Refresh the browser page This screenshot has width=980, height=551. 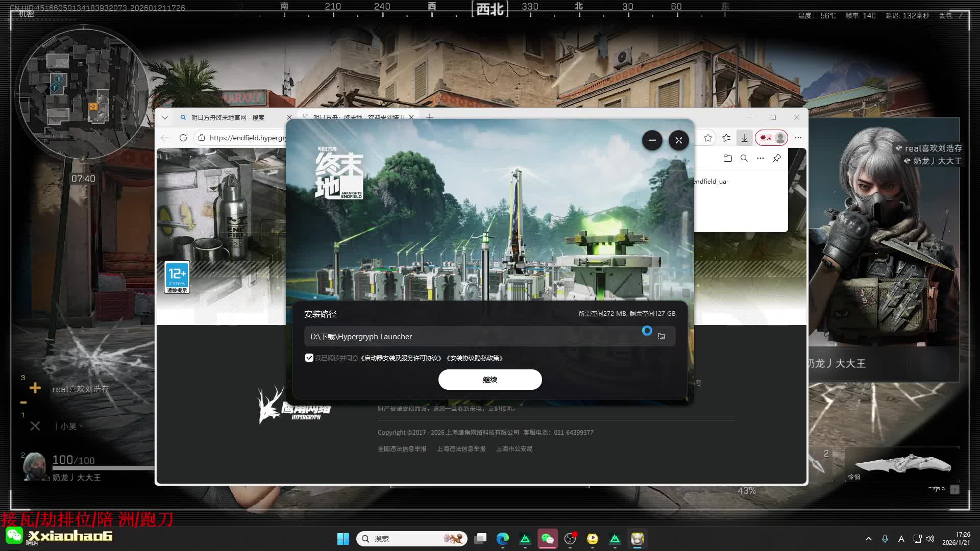pos(183,138)
